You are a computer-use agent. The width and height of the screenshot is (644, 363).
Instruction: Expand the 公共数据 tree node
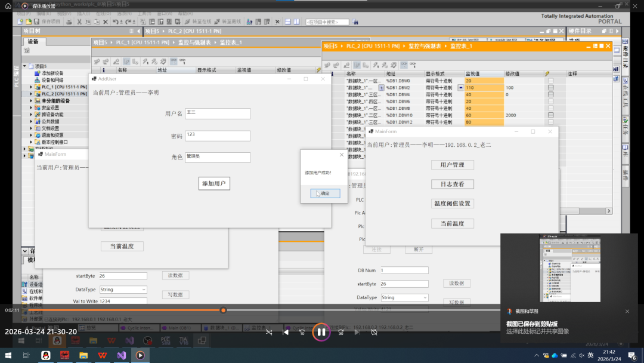[x=31, y=121]
